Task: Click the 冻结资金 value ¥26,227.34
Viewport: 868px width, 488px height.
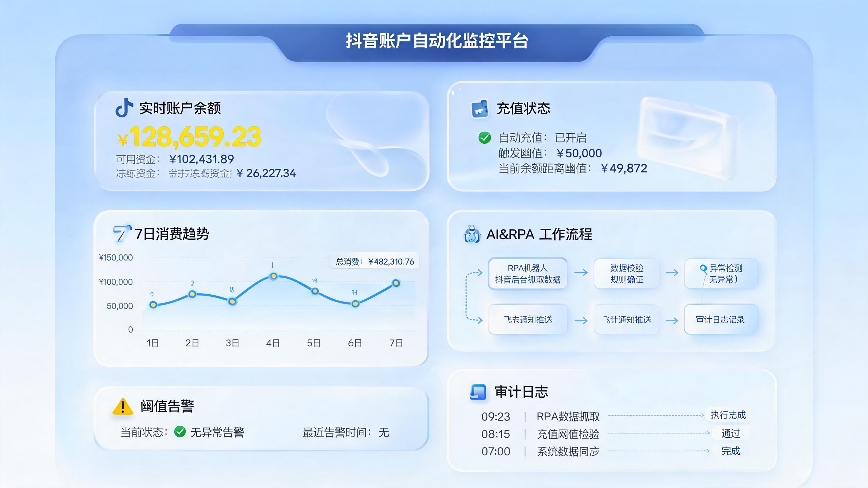Action: pos(266,173)
